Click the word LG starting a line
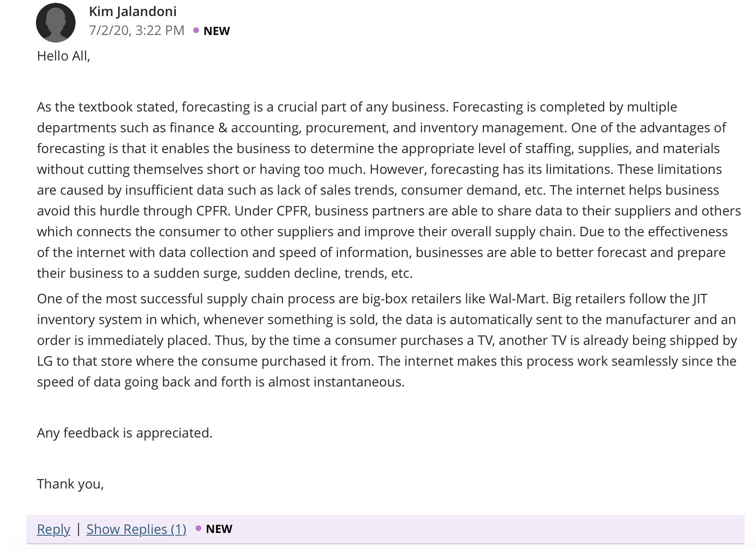 click(45, 361)
